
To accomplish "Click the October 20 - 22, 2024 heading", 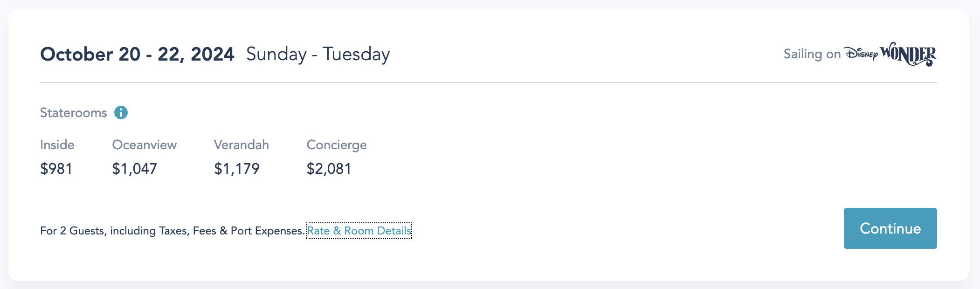I will pyautogui.click(x=137, y=54).
